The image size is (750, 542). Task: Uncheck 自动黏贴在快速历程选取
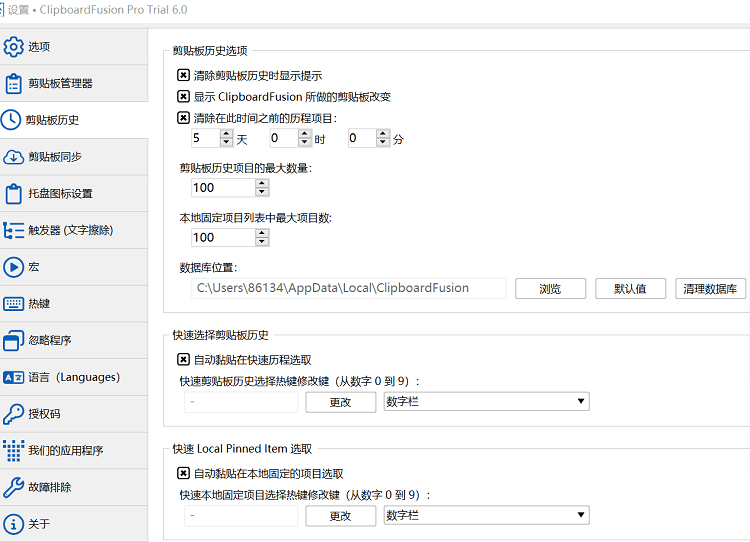pyautogui.click(x=183, y=359)
